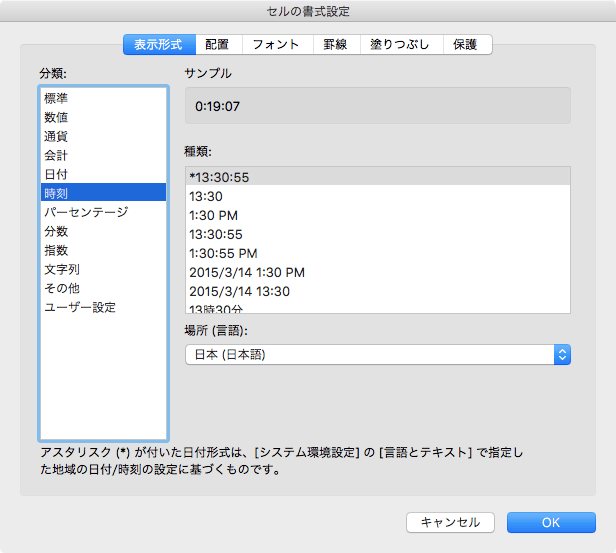616x553 pixels.
Task: Pick the 日付 category
Action: pyautogui.click(x=56, y=174)
